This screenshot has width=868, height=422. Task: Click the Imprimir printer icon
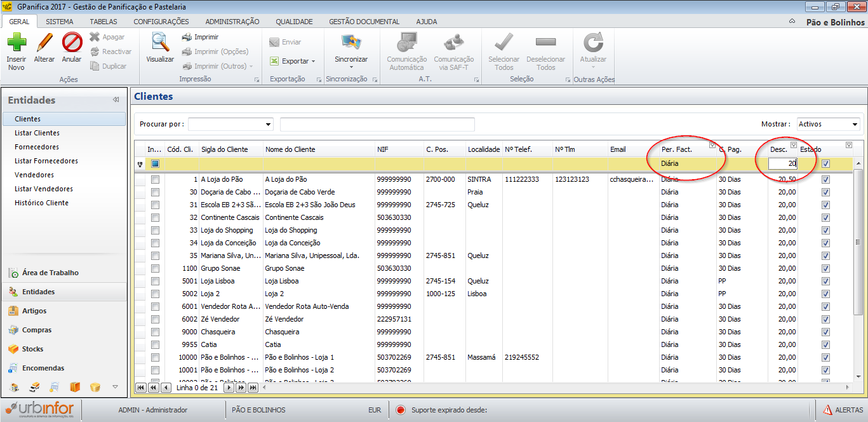pos(187,37)
